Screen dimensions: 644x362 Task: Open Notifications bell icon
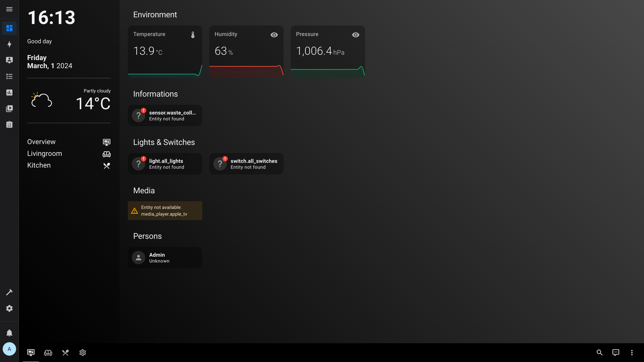[x=9, y=333]
